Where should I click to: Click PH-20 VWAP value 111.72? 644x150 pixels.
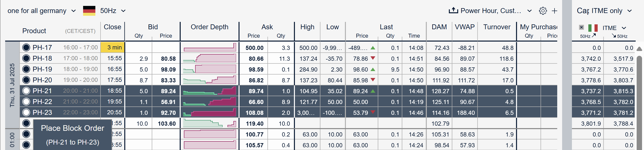466,80
